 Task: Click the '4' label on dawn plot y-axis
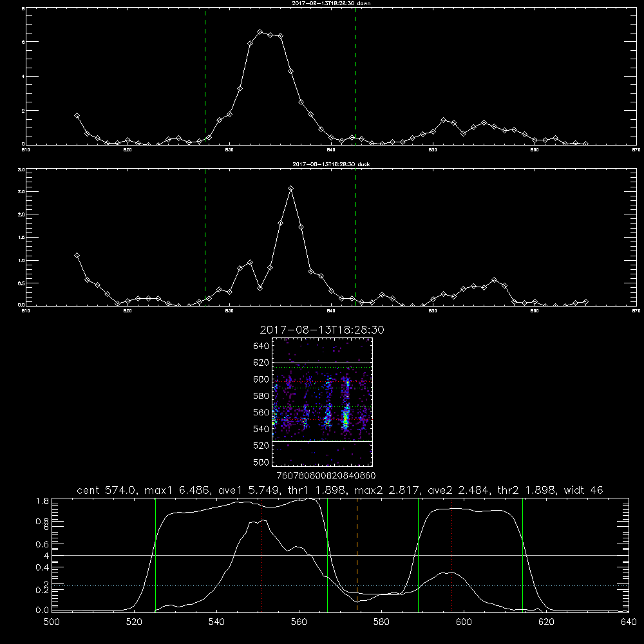tap(23, 77)
